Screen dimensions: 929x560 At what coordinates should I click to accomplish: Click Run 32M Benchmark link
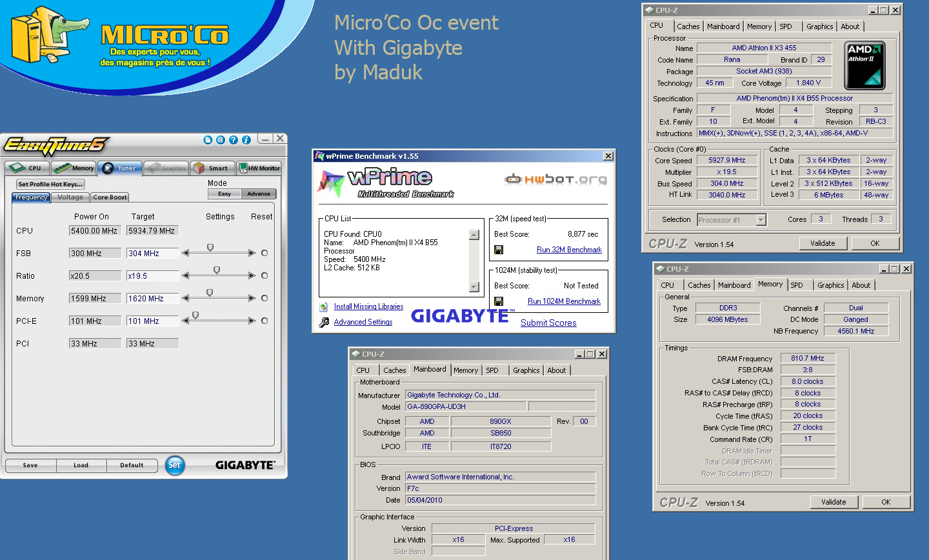tap(569, 250)
